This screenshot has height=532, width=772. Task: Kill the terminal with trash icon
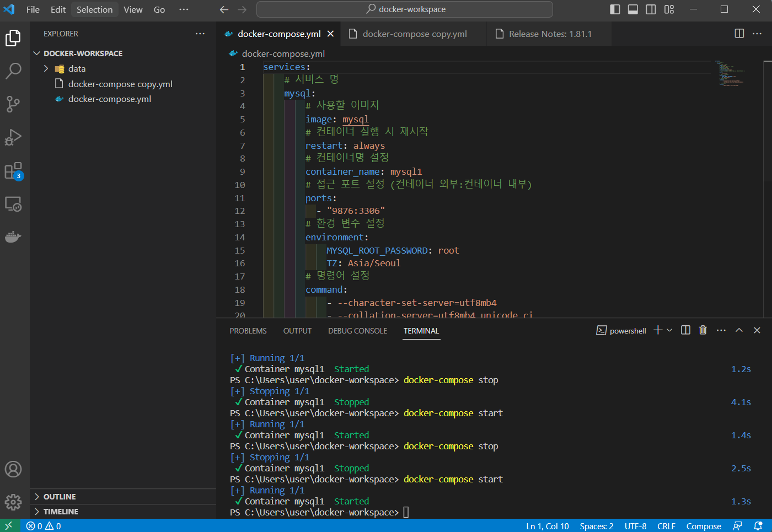point(703,330)
